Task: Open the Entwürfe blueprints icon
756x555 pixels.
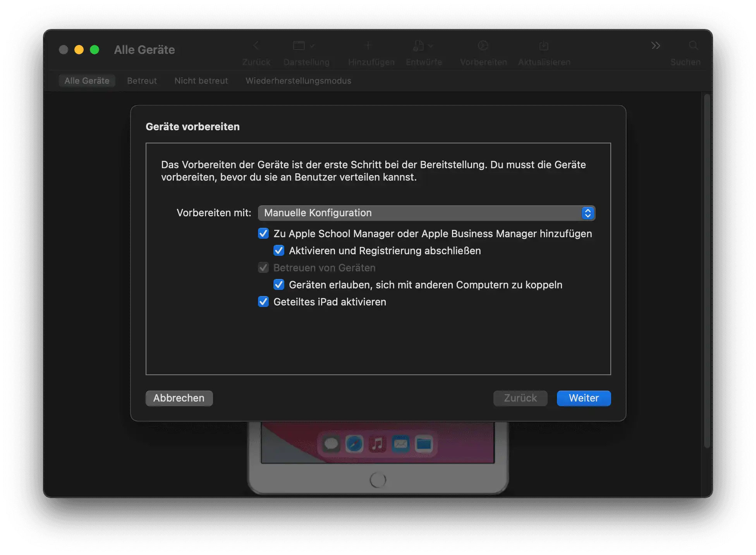Action: (418, 46)
